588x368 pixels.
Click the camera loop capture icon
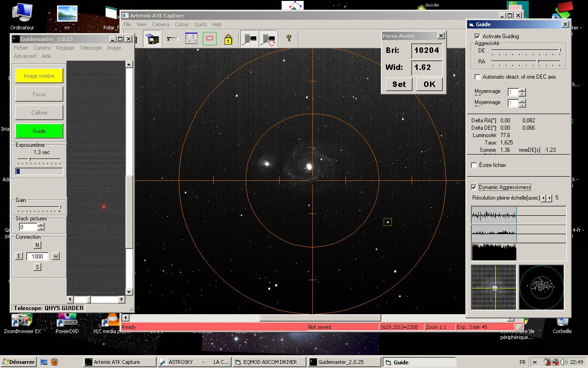tap(268, 39)
